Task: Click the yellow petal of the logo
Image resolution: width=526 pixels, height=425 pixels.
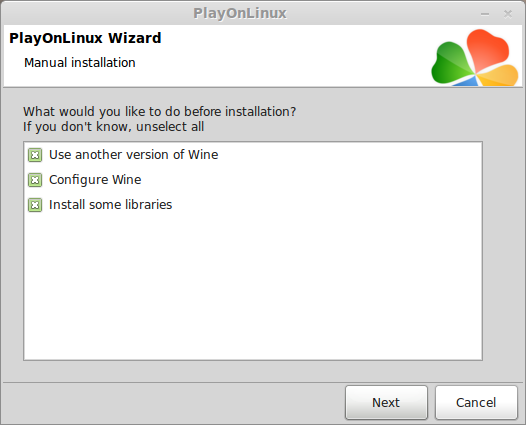Action: pos(499,76)
